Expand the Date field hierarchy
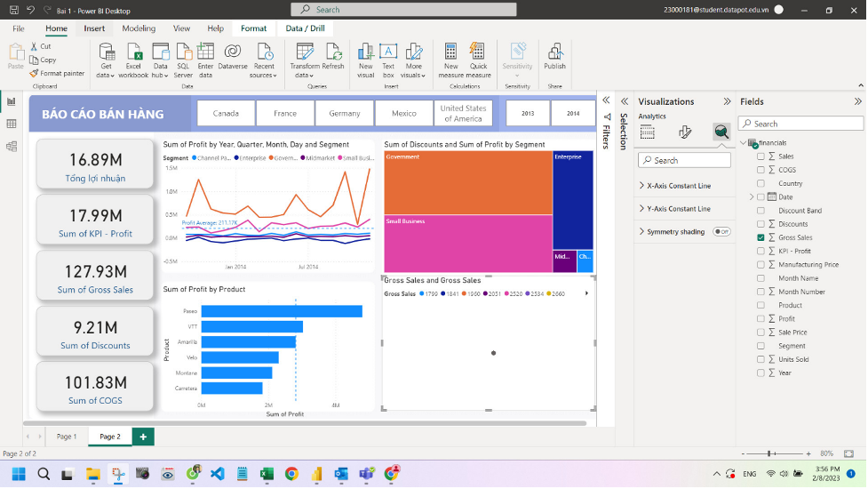Viewport: 868px width, 489px height. tap(752, 196)
